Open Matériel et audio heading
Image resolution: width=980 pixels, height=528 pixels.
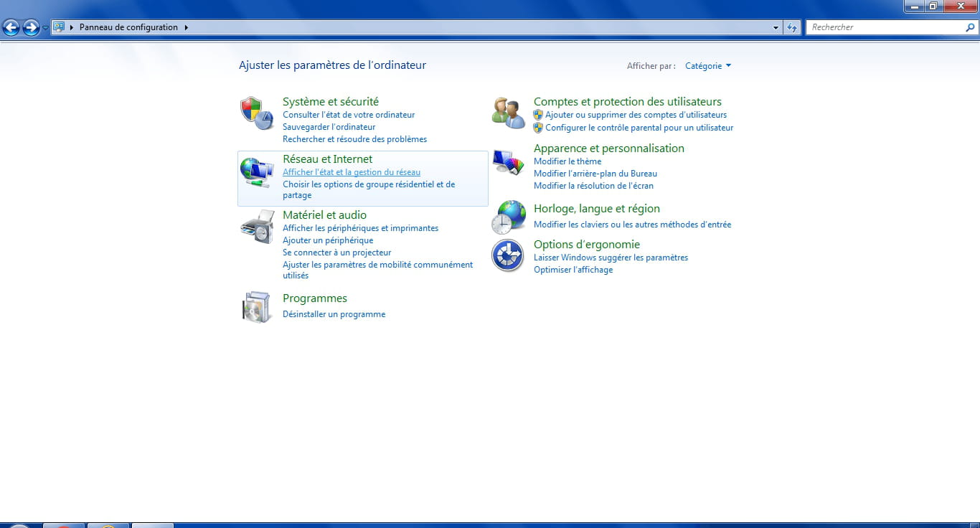coord(324,215)
